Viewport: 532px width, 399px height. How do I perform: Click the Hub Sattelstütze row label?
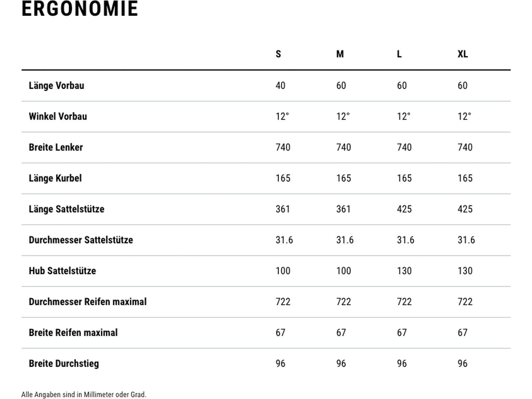coord(63,271)
